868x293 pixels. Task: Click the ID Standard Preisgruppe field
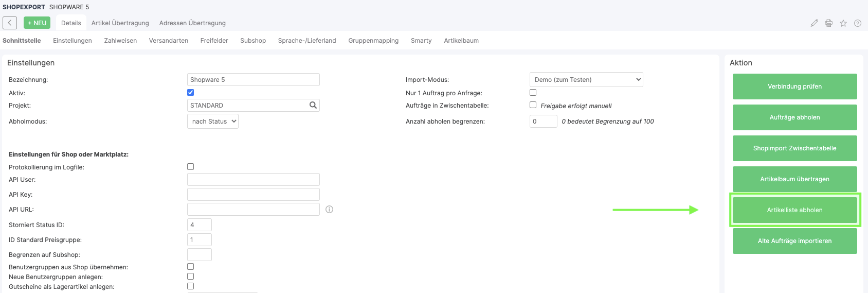(x=200, y=240)
